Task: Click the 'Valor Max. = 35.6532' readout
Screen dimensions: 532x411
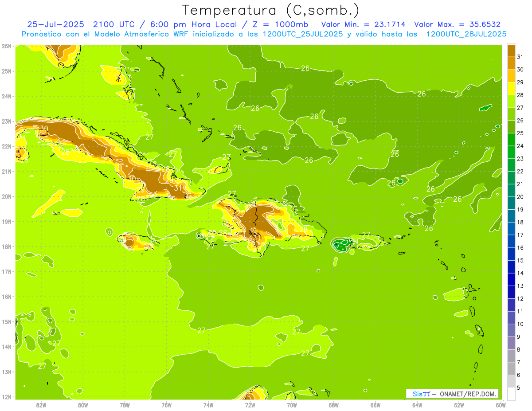Action: 457,24
